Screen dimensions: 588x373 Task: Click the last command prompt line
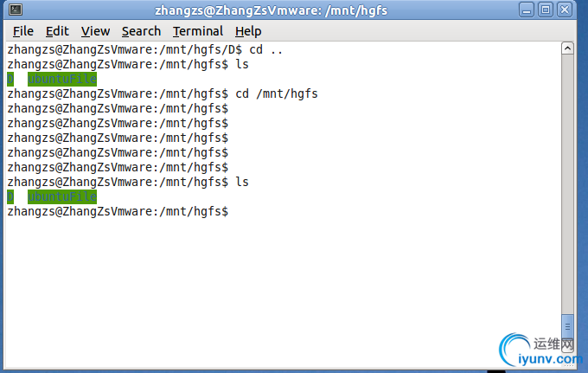click(x=117, y=211)
